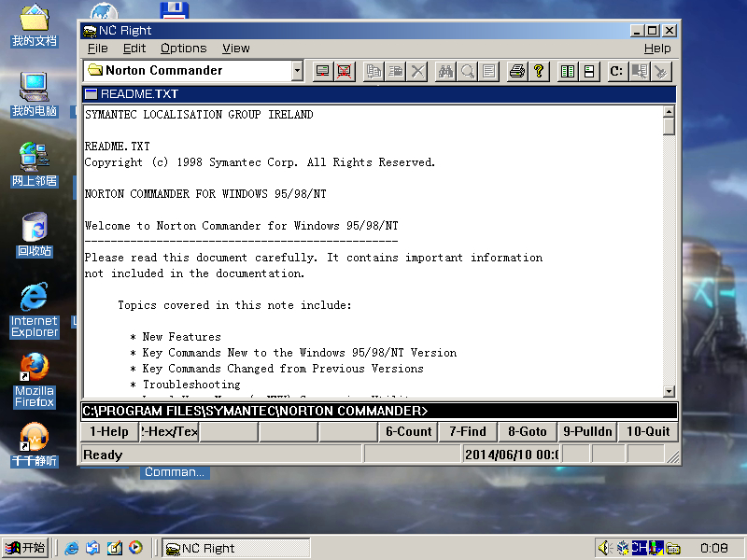
Task: Click the Norton Commander folder combo box
Action: 193,71
